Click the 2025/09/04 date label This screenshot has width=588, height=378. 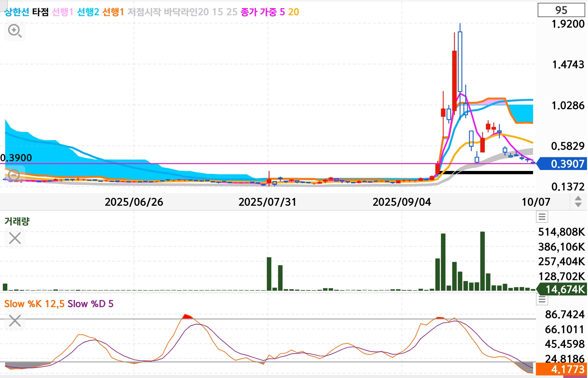(x=402, y=202)
